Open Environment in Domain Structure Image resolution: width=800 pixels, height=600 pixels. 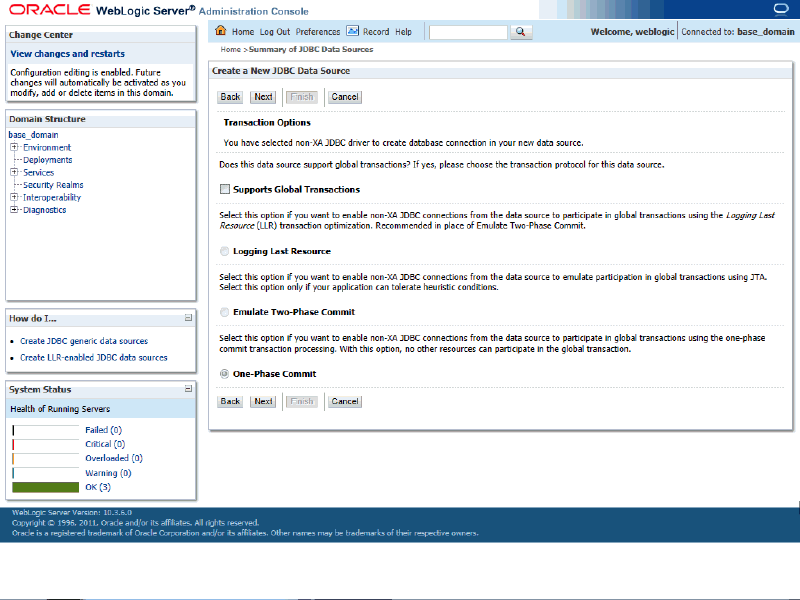pyautogui.click(x=47, y=147)
